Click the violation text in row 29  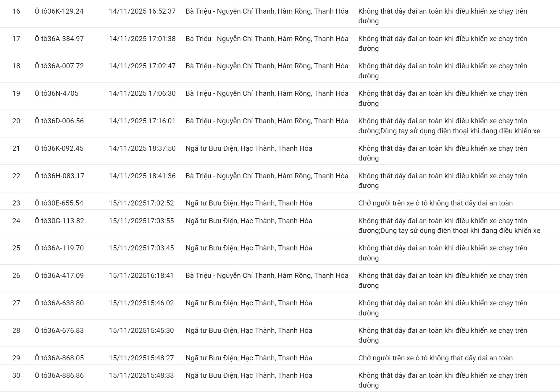pos(435,358)
